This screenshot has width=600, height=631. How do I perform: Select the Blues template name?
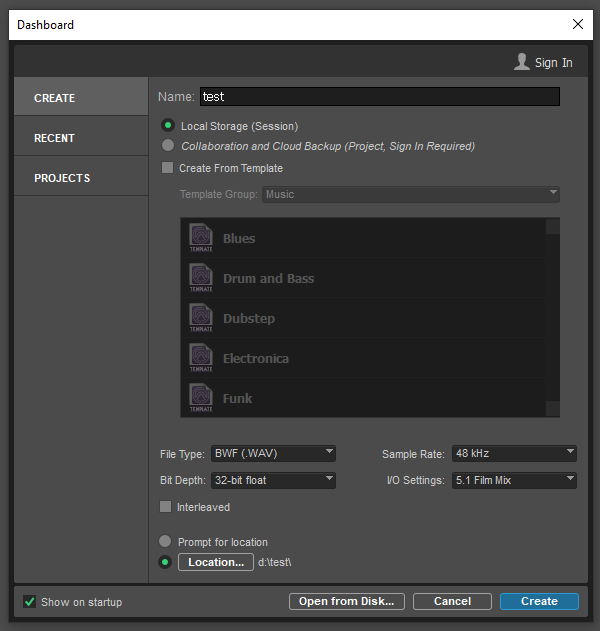239,238
